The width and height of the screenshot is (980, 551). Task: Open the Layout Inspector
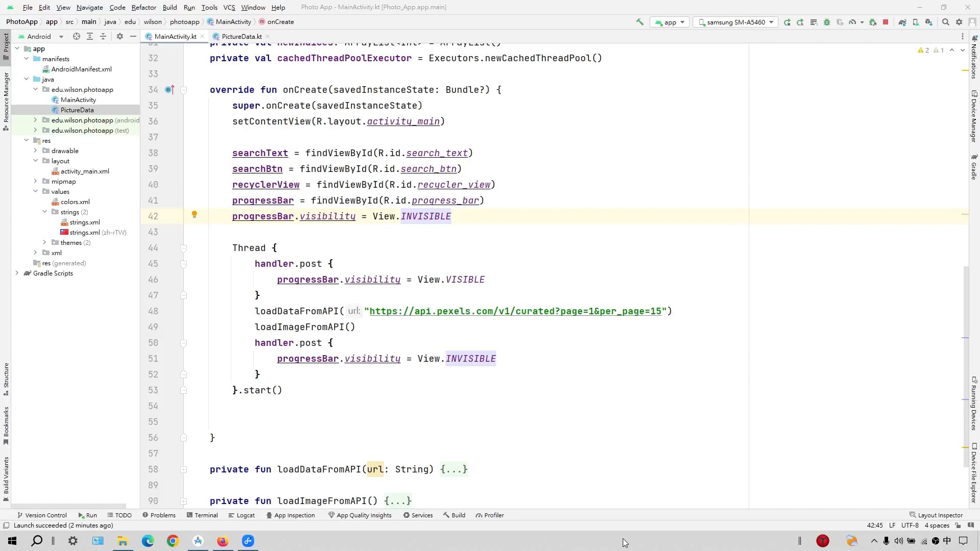tap(936, 515)
